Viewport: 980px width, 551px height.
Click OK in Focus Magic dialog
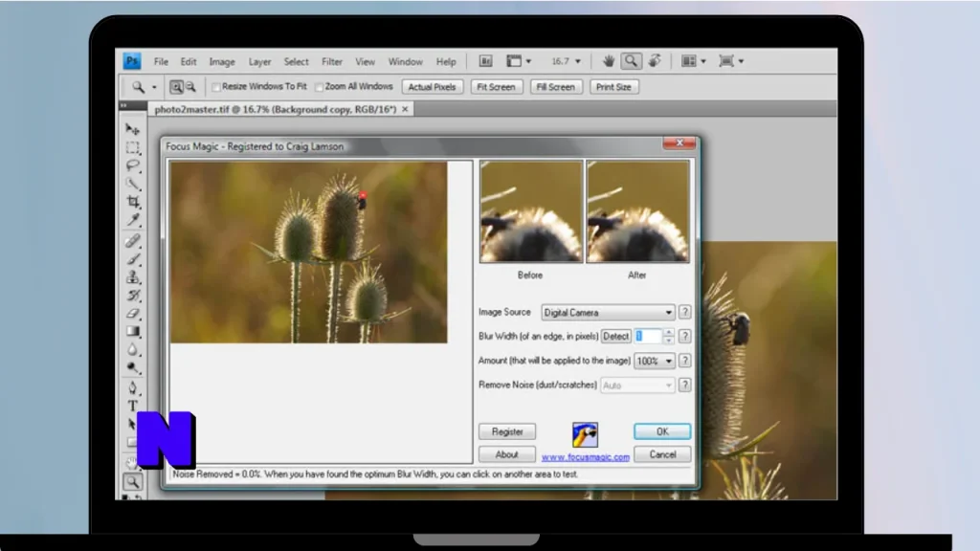coord(662,431)
